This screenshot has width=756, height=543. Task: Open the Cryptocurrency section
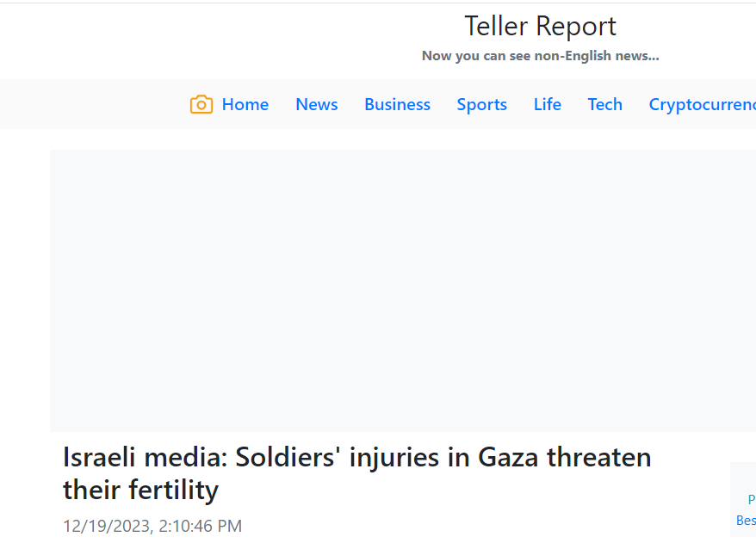(x=702, y=105)
